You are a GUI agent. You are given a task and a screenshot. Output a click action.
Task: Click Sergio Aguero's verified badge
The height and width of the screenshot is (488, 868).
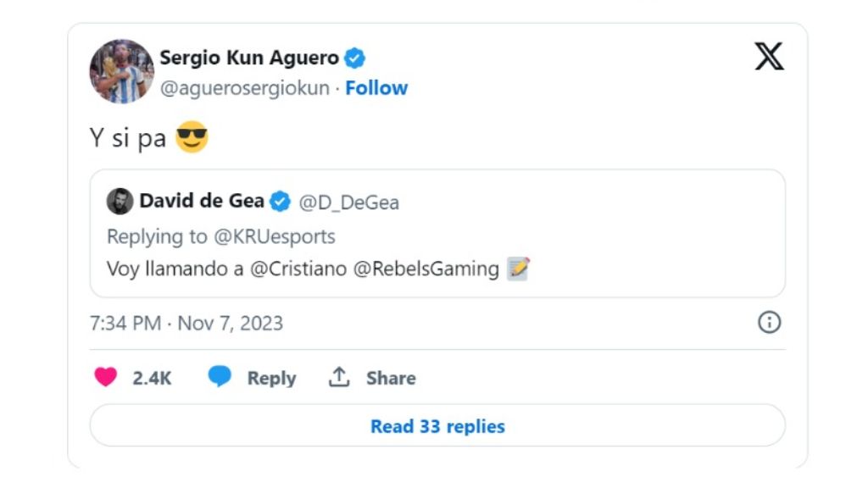tap(353, 58)
